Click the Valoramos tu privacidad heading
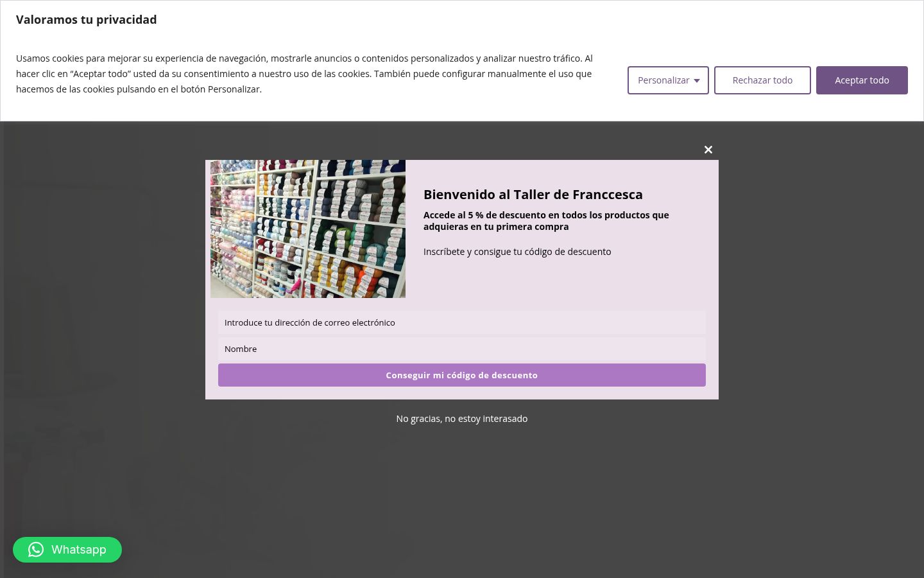The height and width of the screenshot is (578, 924). pyautogui.click(x=87, y=20)
